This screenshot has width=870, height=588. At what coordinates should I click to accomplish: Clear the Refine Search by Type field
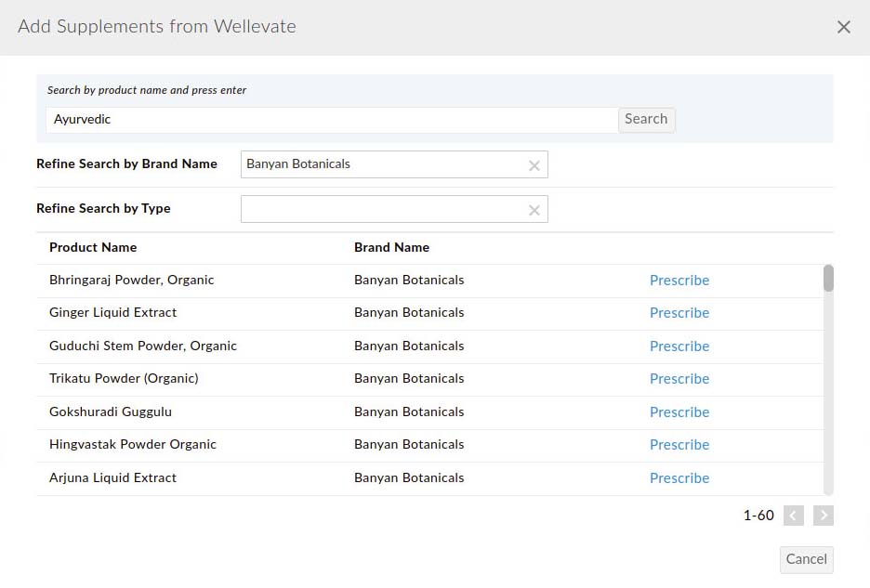point(534,209)
